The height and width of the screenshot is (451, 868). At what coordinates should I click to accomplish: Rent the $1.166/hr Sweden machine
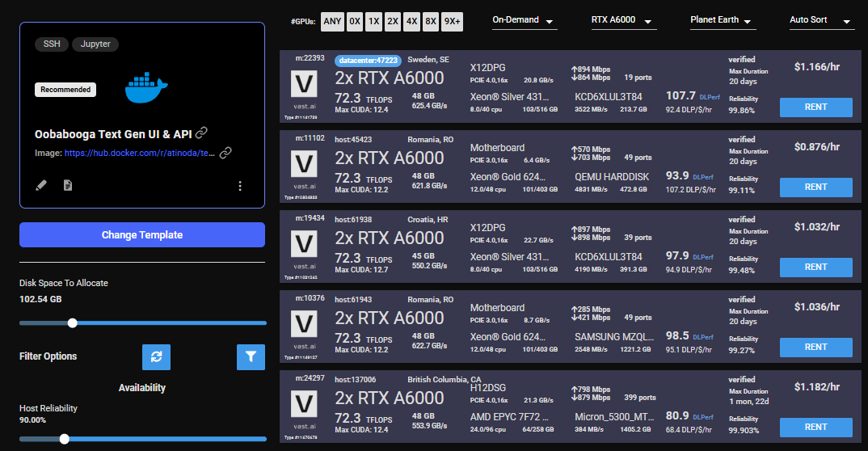click(816, 107)
